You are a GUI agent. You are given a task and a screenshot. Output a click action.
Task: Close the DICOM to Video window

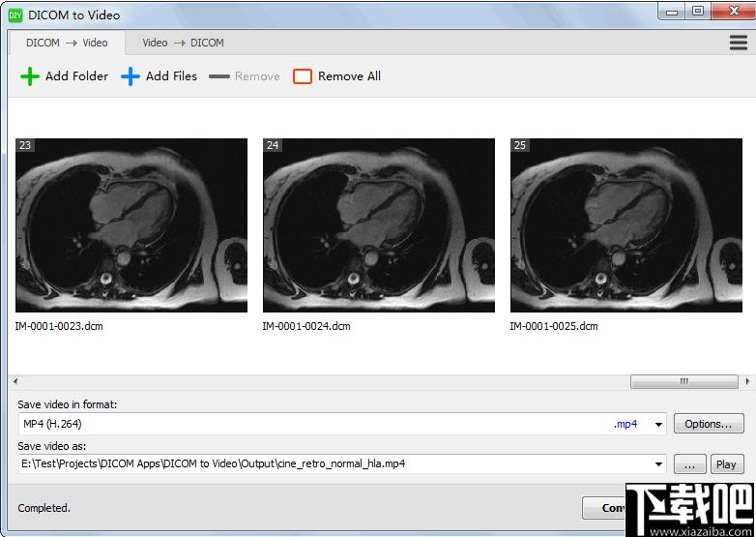click(x=734, y=11)
